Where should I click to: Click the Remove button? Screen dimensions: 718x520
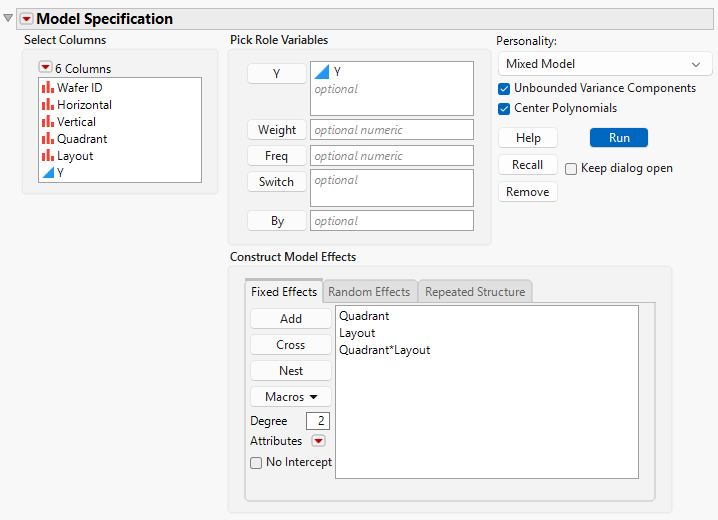coord(528,192)
